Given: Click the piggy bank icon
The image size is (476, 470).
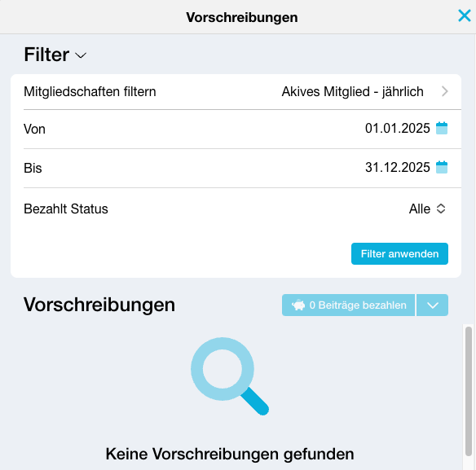Looking at the screenshot, I should 298,305.
